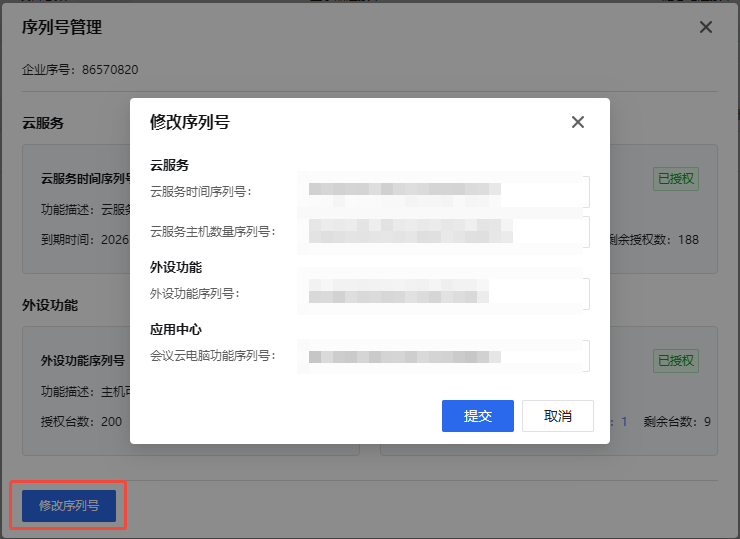
Task: Click the 修改序列号 button at bottom left
Action: pyautogui.click(x=69, y=506)
